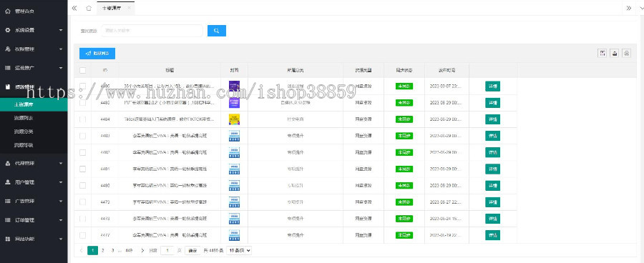This screenshot has width=644, height=263.
Task: Click the blue sync button with rocket icon
Action: (x=97, y=54)
